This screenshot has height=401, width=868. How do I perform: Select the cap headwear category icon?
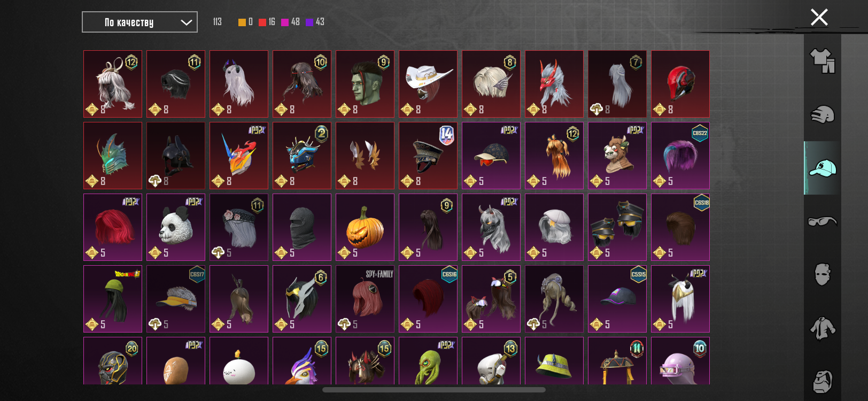pos(822,168)
